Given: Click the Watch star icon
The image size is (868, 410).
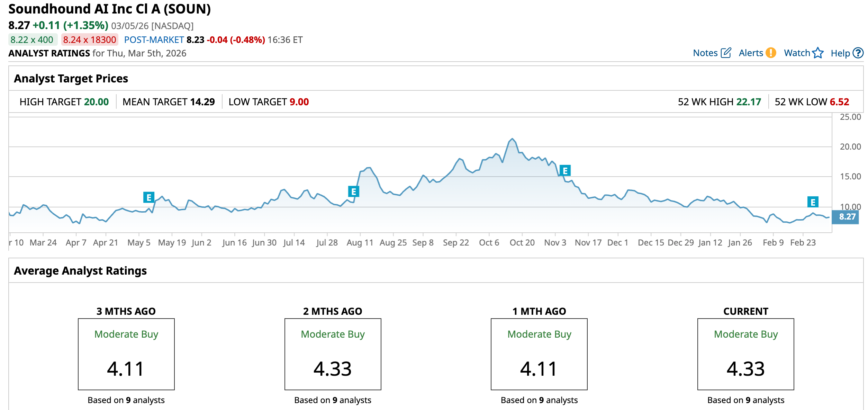Looking at the screenshot, I should click(818, 53).
